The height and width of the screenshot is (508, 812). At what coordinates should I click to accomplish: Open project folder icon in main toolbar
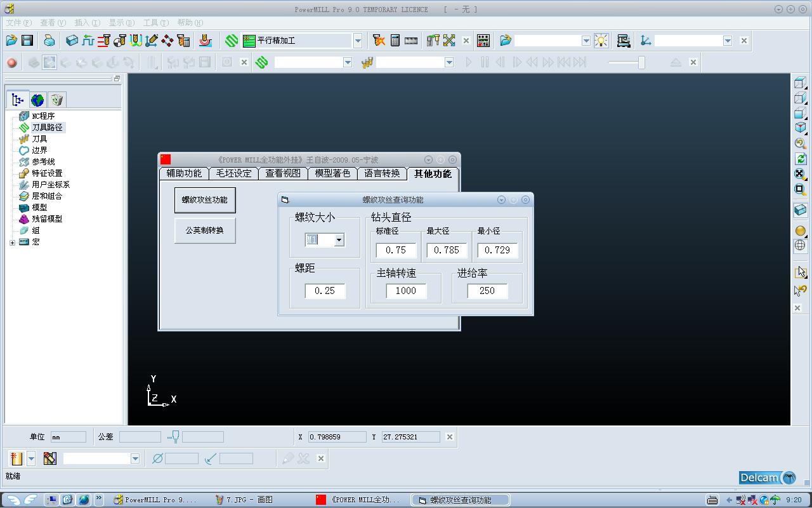point(11,41)
